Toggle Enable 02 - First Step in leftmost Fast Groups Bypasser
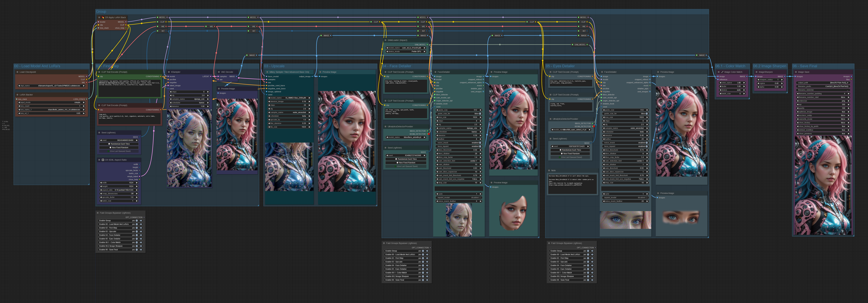Viewport: 868px width, 303px height. (137, 228)
